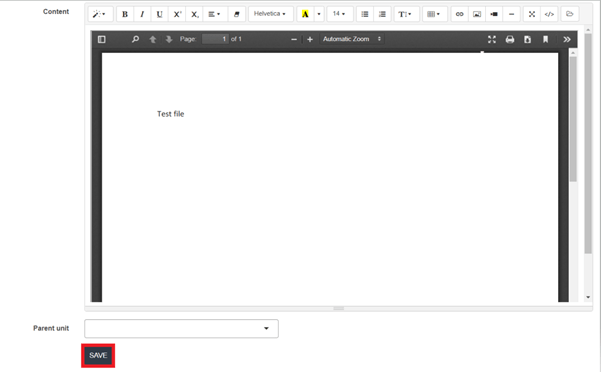Apply subscript formatting

coord(195,14)
